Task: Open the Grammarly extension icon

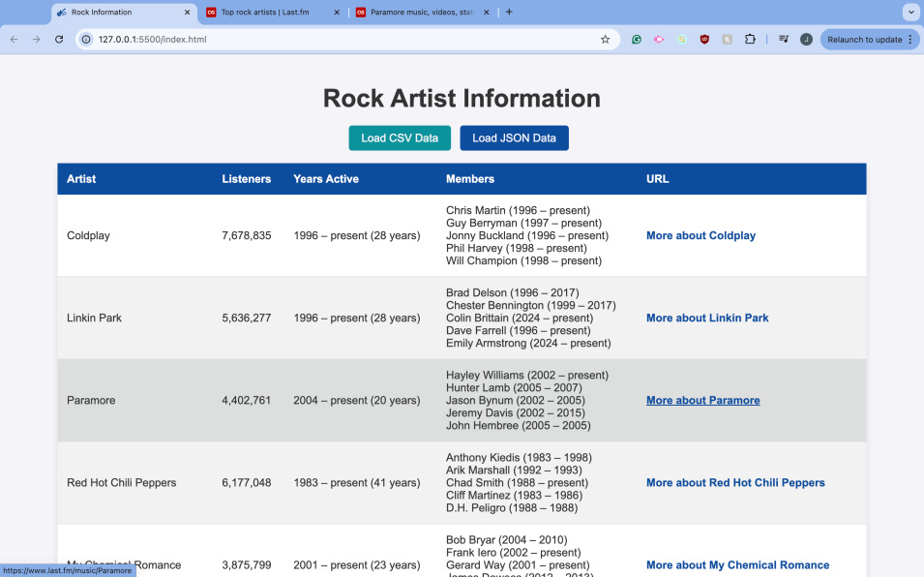Action: tap(637, 40)
